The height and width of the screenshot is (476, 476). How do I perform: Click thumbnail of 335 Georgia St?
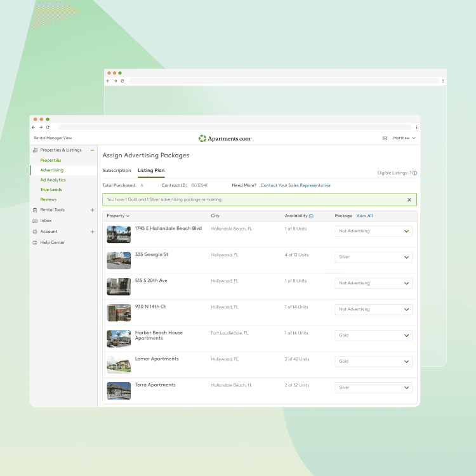[119, 260]
